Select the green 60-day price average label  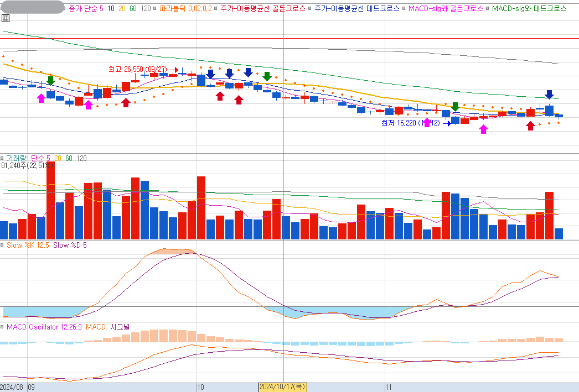pos(133,8)
